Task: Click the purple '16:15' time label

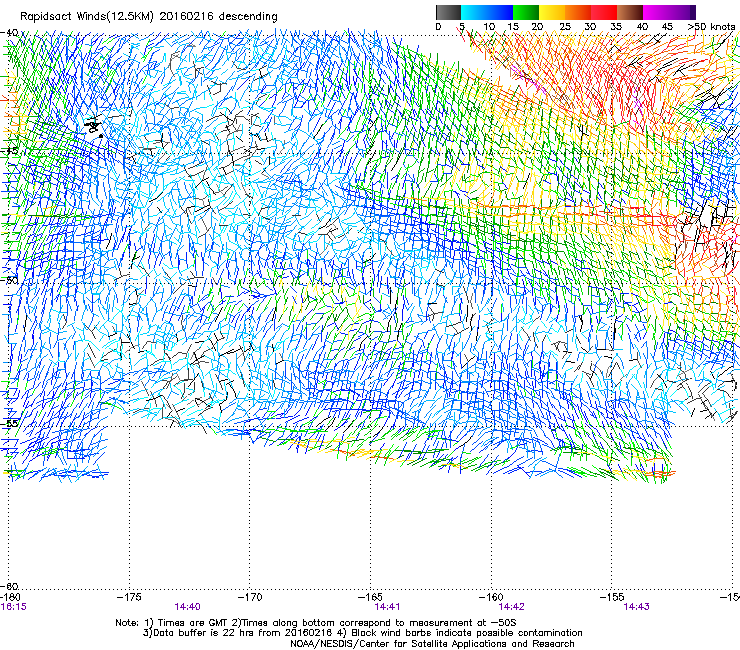Action: [x=13, y=607]
